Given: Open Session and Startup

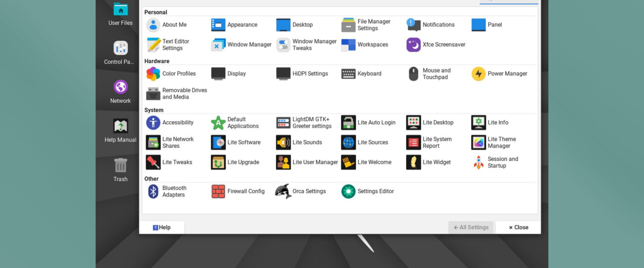Looking at the screenshot, I should point(495,162).
